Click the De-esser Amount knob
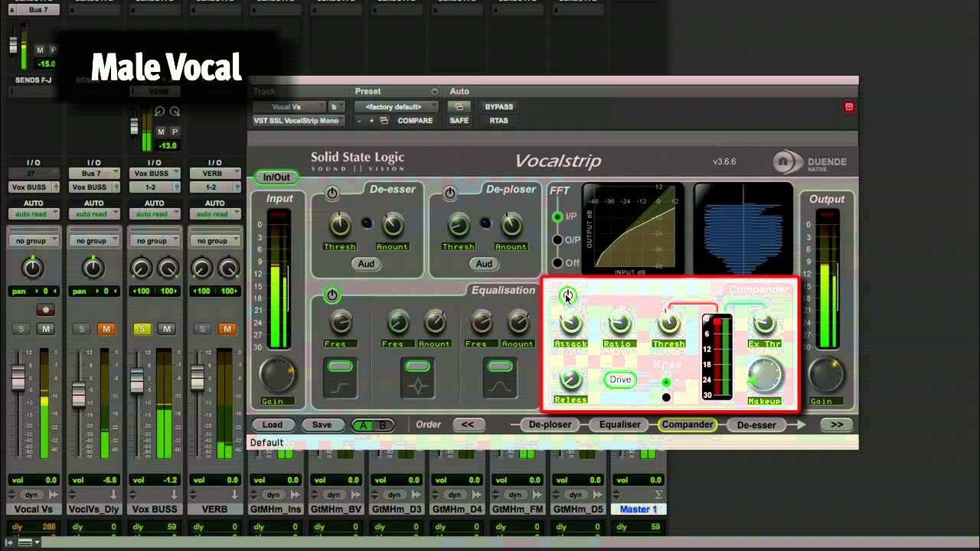Screen dimensions: 980x551 [x=393, y=225]
